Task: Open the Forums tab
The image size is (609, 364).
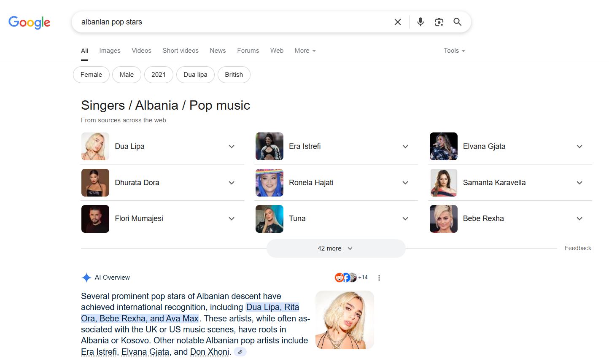Action: coord(248,51)
